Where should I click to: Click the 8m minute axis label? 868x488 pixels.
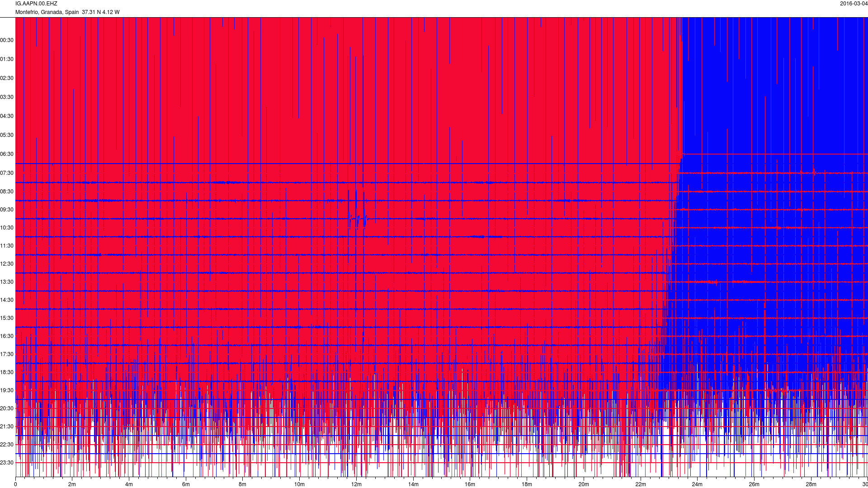tap(243, 484)
